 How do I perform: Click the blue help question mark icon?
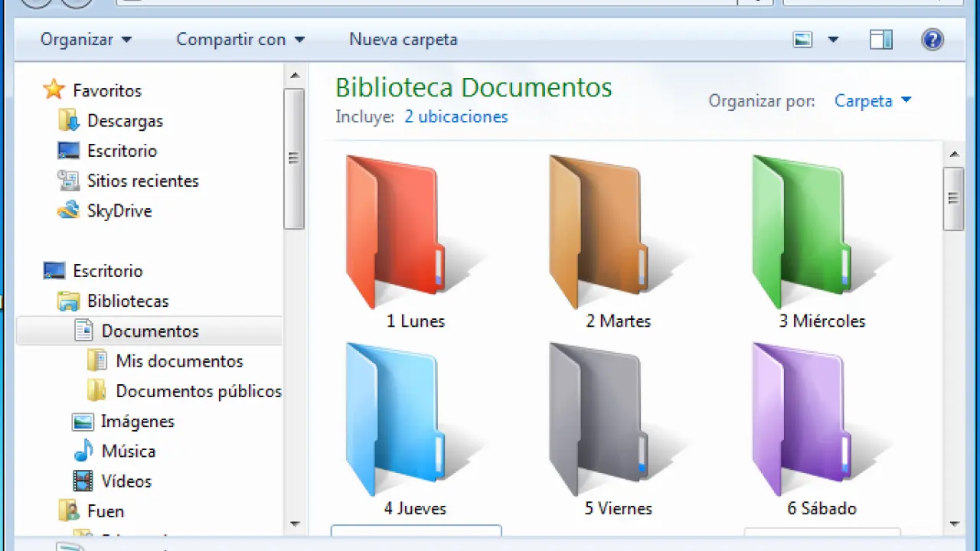(x=932, y=40)
